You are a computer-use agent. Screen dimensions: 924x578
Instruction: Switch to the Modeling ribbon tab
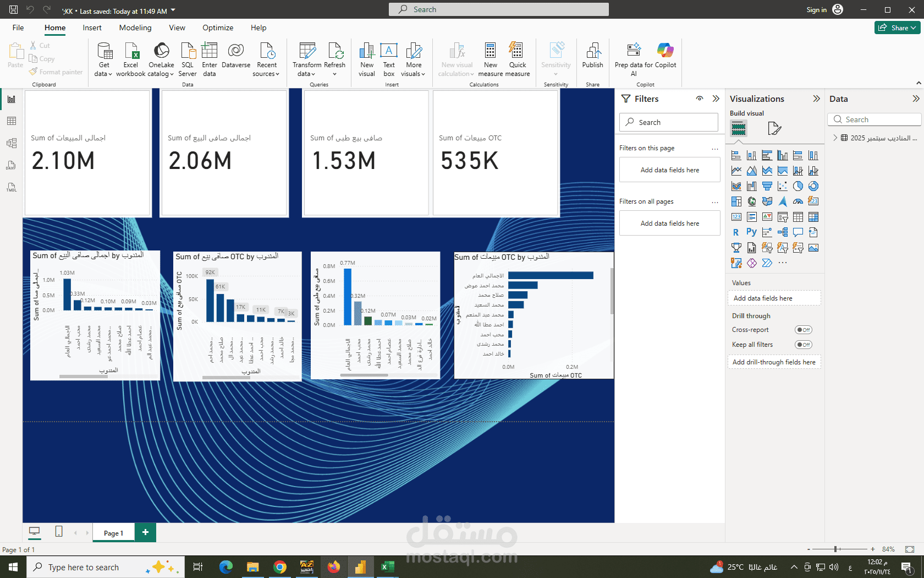(135, 28)
